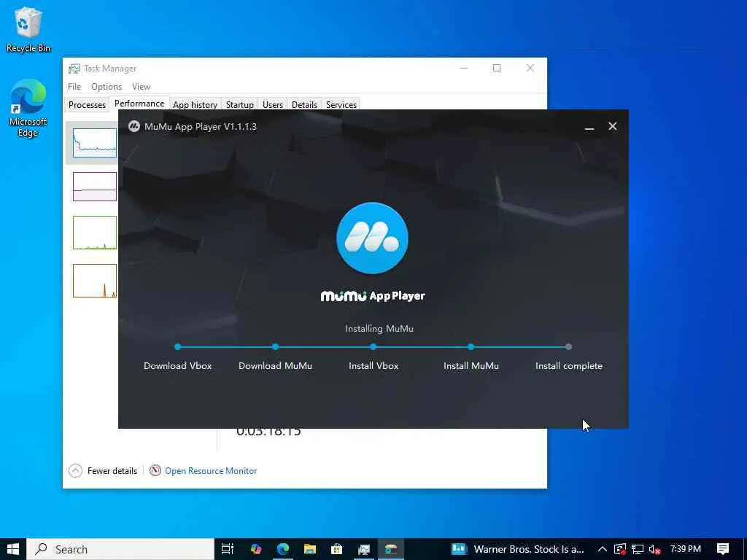Switch to Task Manager via taskbar icon

[364, 549]
